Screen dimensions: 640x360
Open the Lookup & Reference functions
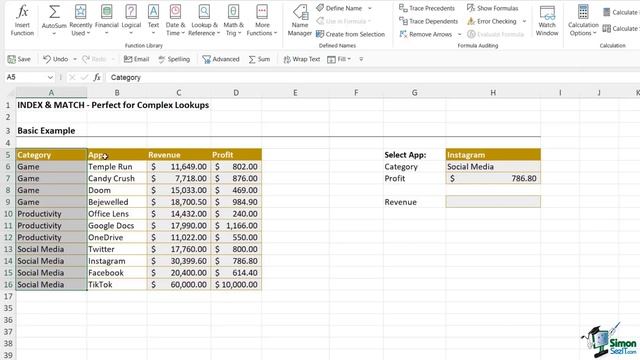tap(204, 20)
